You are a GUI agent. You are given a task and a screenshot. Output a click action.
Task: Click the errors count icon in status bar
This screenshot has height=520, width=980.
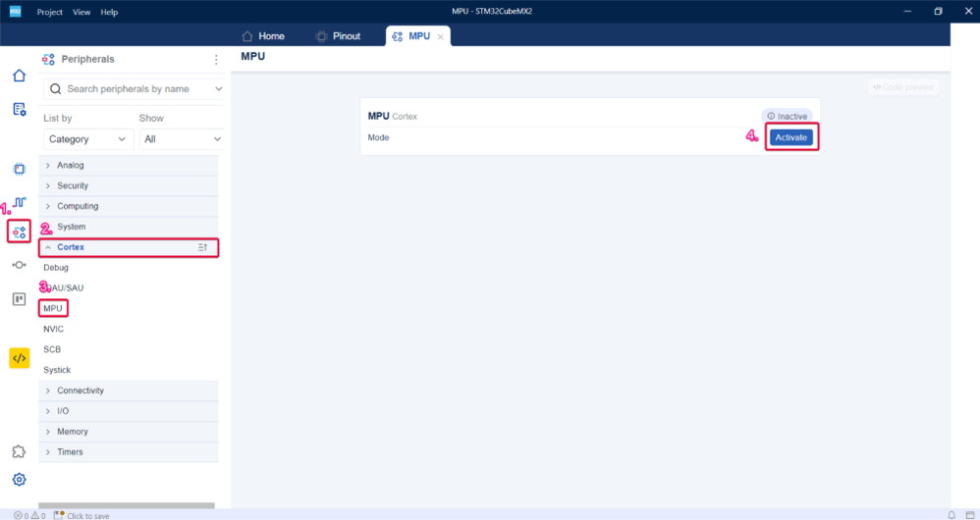tap(22, 516)
